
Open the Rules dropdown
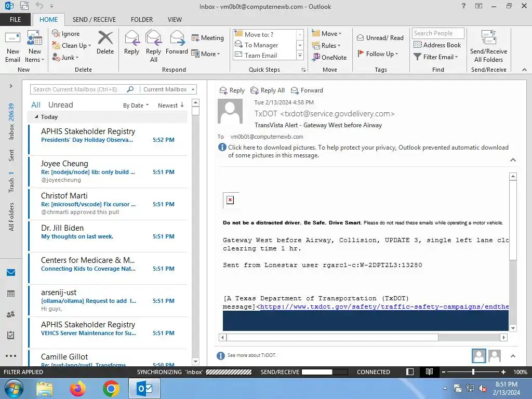coord(326,46)
